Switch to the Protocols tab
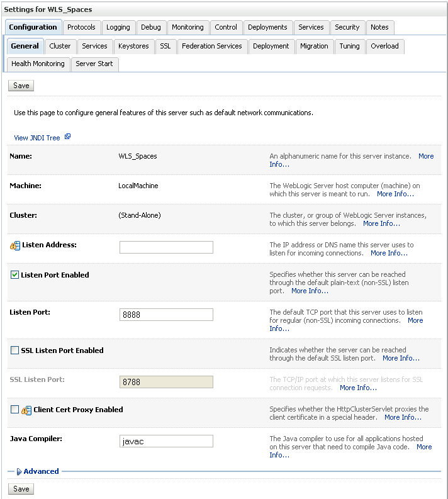The height and width of the screenshot is (499, 448). [x=81, y=27]
